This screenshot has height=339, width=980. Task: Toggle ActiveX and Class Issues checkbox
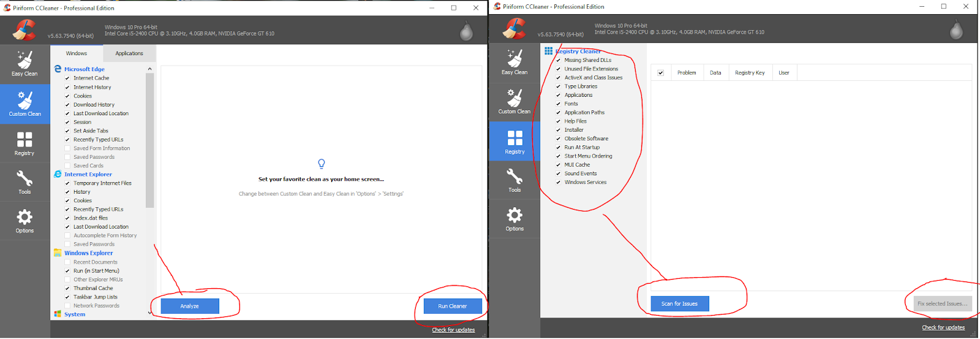click(558, 78)
